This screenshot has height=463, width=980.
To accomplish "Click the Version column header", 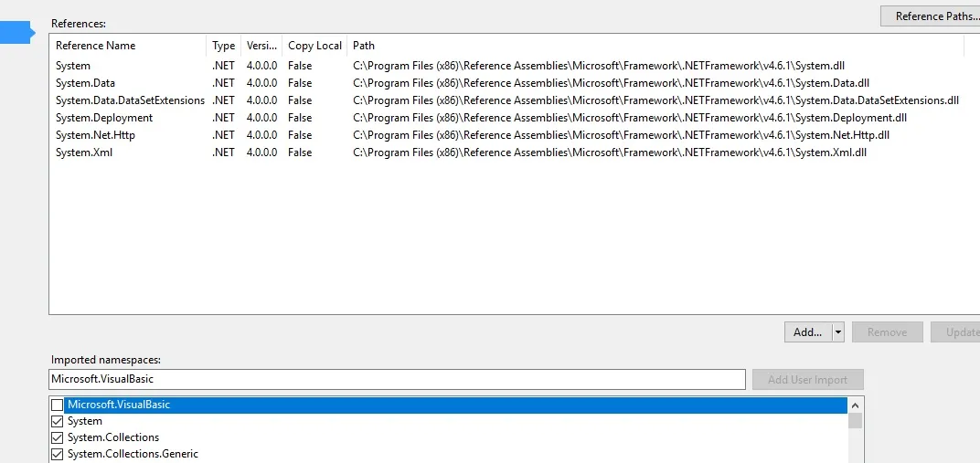I will click(x=261, y=46).
